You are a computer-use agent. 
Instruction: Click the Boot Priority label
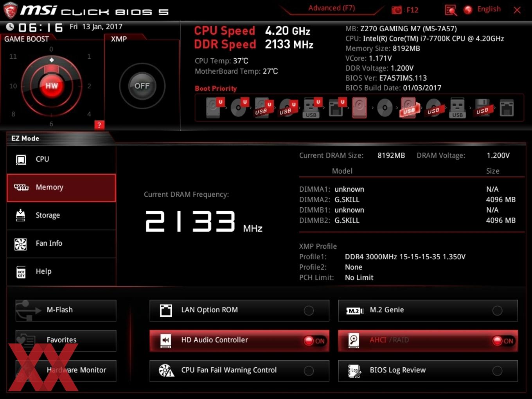point(216,88)
